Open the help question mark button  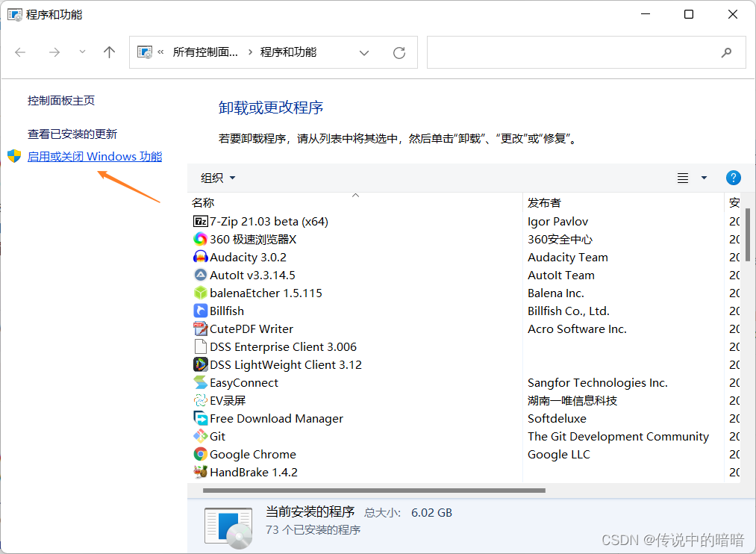tap(734, 178)
